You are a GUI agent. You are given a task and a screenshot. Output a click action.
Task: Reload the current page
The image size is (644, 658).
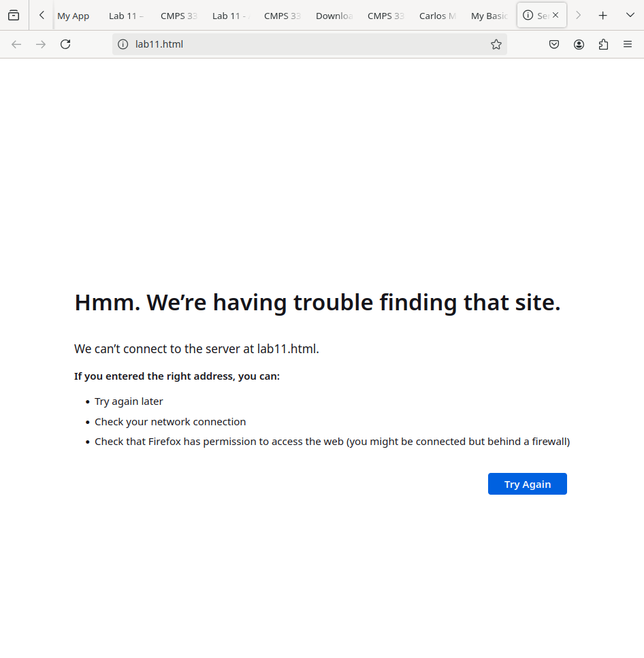65,44
